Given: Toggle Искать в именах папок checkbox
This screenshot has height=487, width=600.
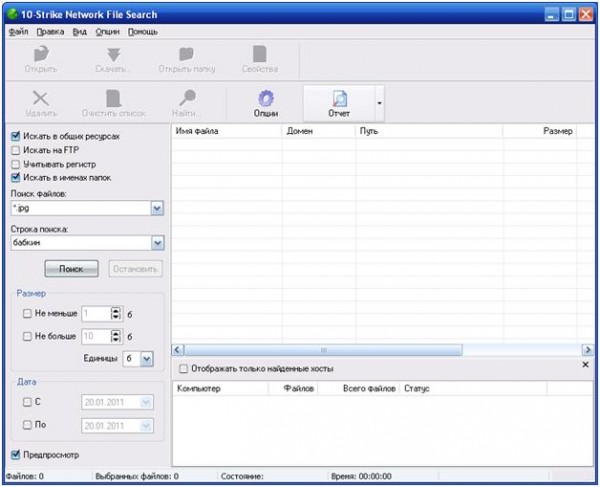Looking at the screenshot, I should [16, 178].
